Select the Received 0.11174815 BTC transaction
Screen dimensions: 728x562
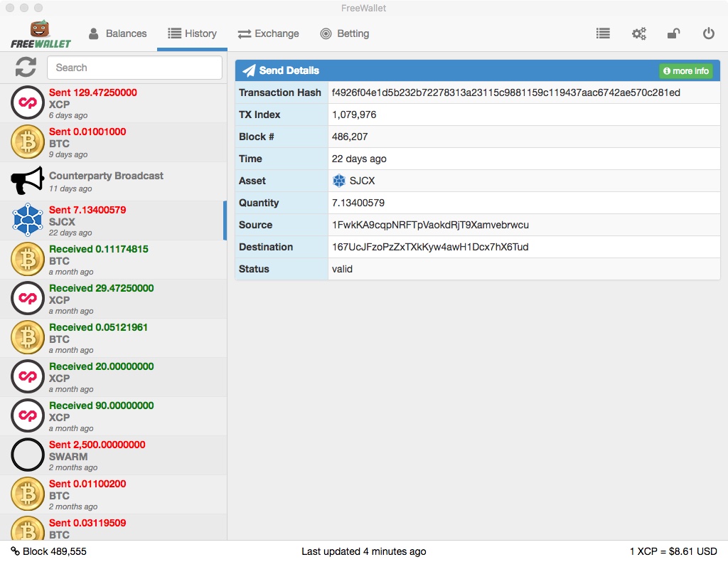[113, 260]
